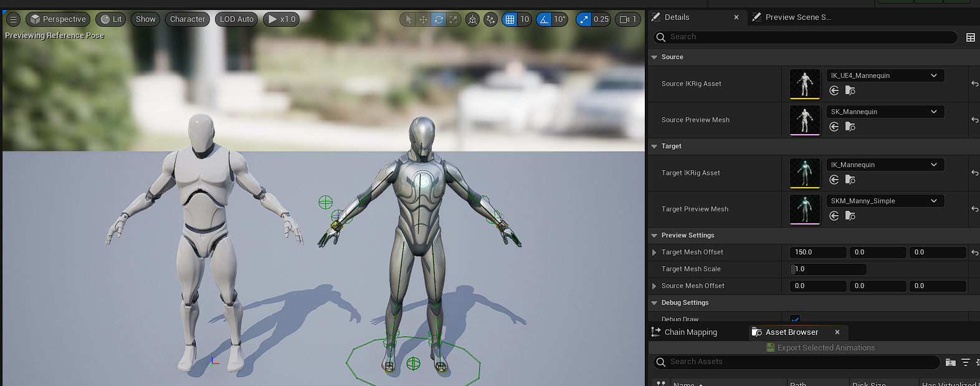Viewport: 980px width, 386px height.
Task: Reset Target Preview Mesh to default
Action: pos(975,209)
